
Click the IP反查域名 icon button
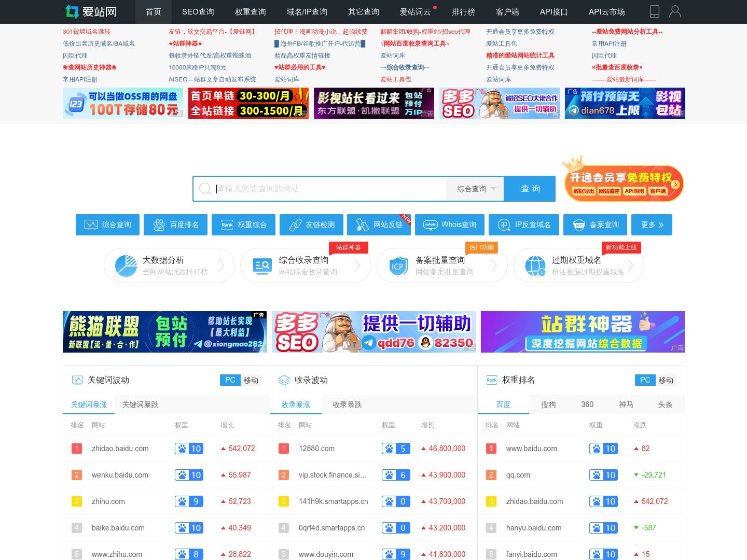(x=524, y=225)
